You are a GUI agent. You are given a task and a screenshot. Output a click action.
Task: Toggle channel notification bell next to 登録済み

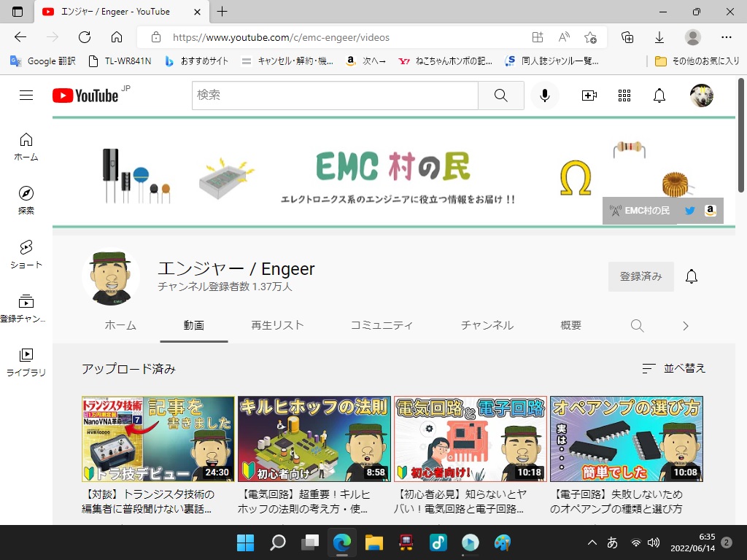(x=692, y=276)
